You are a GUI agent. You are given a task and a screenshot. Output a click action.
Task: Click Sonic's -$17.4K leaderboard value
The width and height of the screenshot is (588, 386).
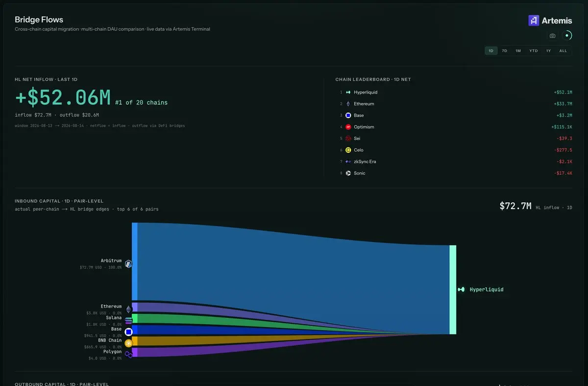tap(563, 173)
